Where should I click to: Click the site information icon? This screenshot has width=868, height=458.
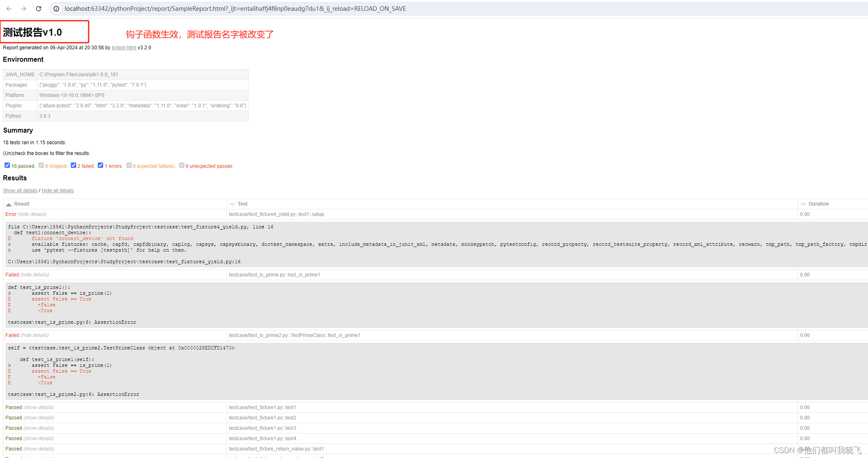pyautogui.click(x=56, y=8)
